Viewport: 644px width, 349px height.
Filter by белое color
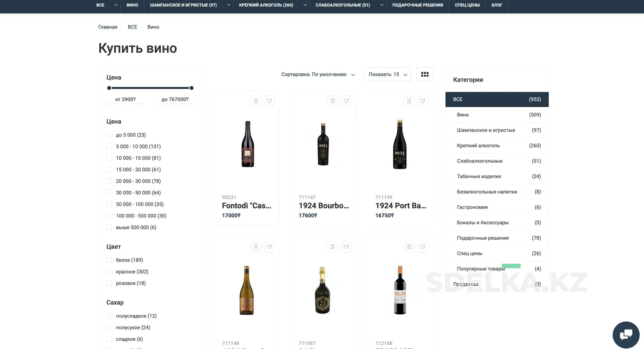tap(109, 260)
